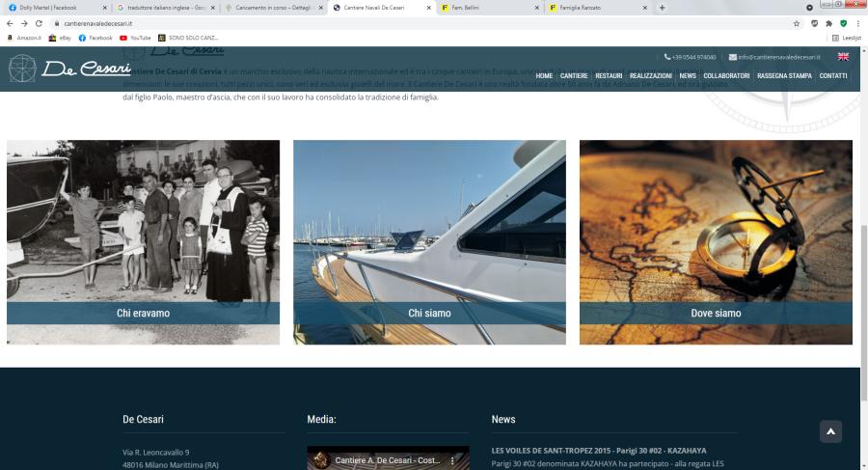Open the RASSEGNA STAMPA menu item
The width and height of the screenshot is (868, 470).
784,76
